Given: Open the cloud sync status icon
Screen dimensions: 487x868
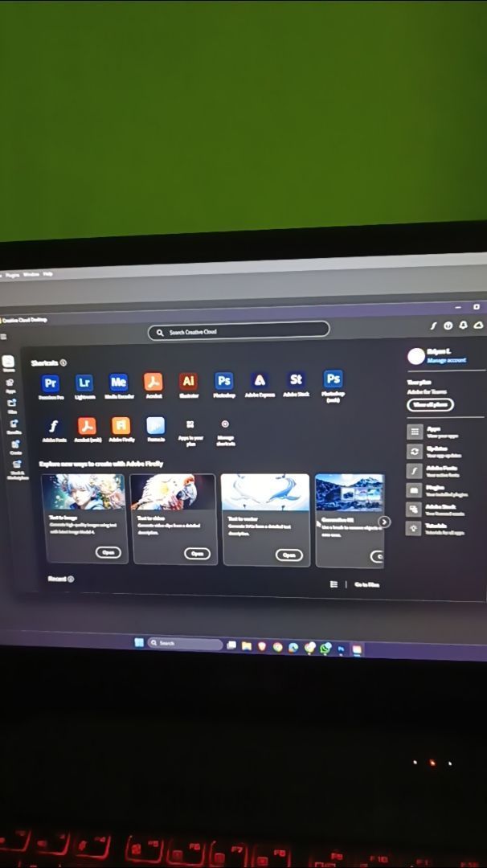Looking at the screenshot, I should (478, 325).
